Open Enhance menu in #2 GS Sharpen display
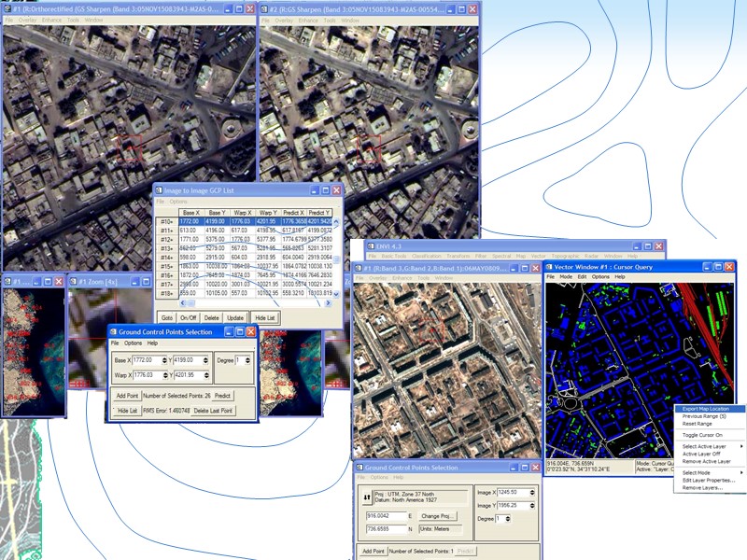The image size is (747, 560). [x=308, y=21]
